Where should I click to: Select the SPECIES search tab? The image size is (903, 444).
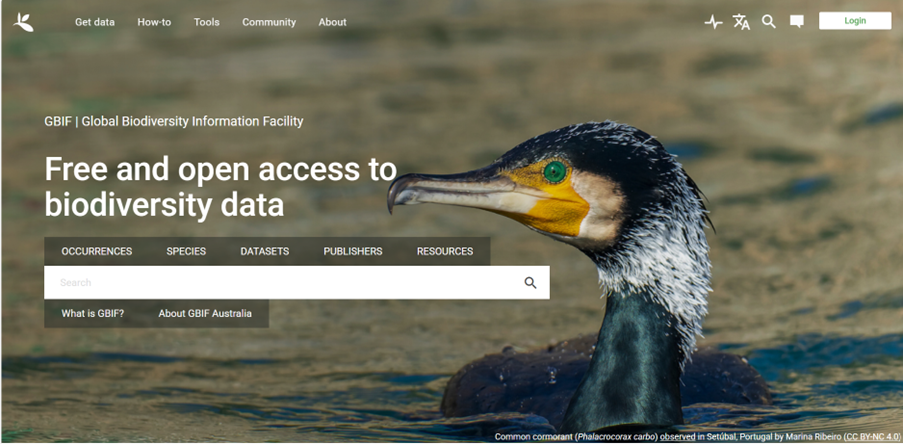(x=186, y=251)
